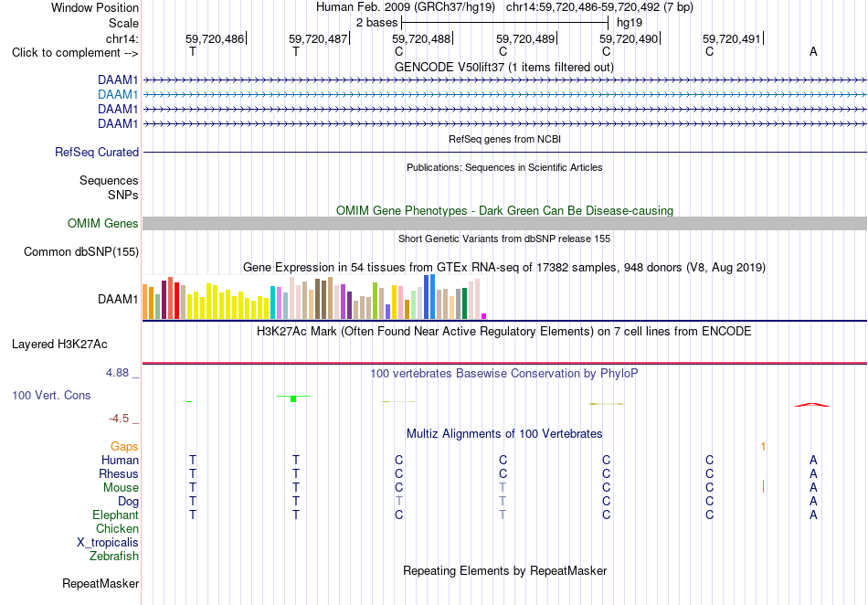Click the 'RepeatMasker' track label
Image resolution: width=868 pixels, height=605 pixels.
coord(101,584)
